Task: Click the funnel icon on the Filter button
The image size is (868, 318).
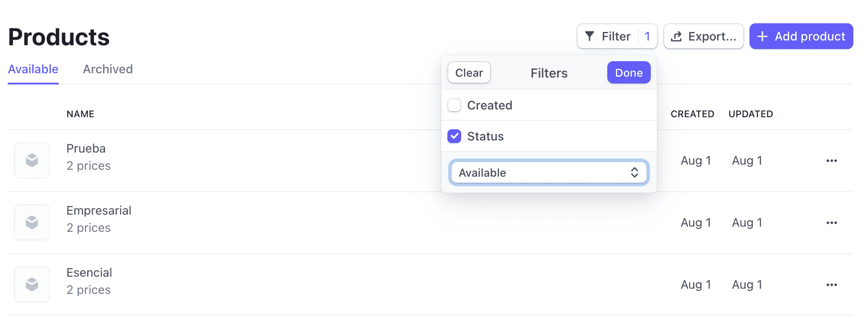Action: pos(590,36)
